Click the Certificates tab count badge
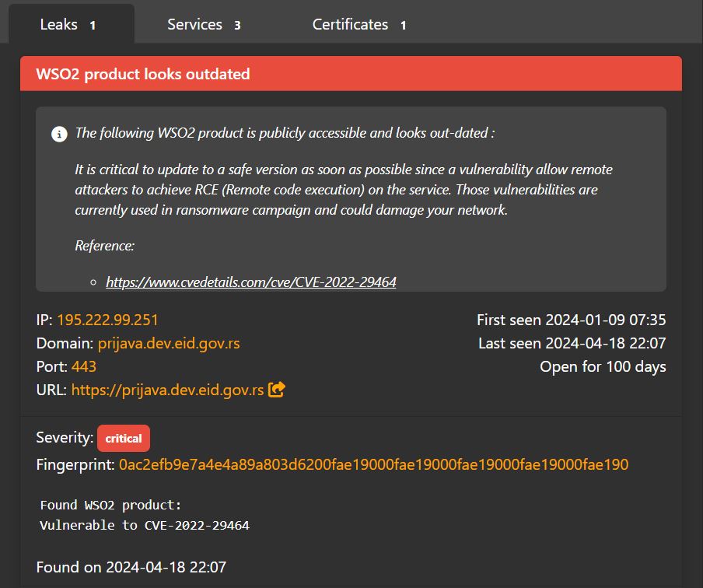 tap(404, 25)
